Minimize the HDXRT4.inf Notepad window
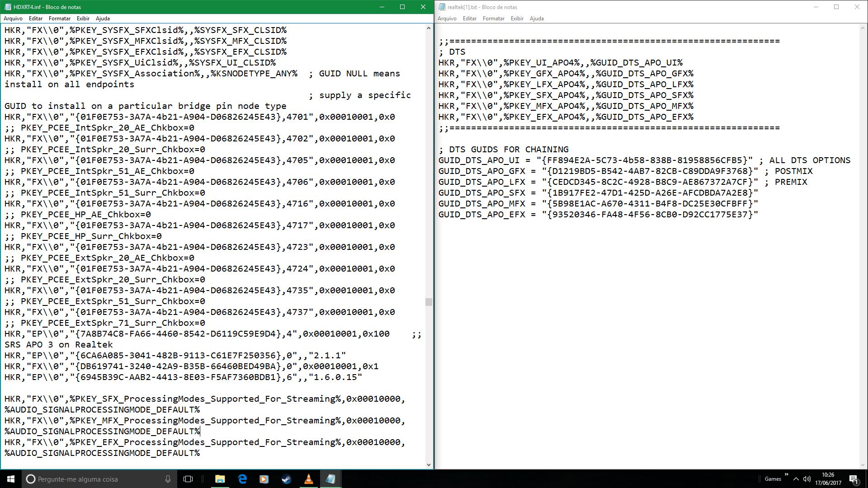 [x=382, y=7]
